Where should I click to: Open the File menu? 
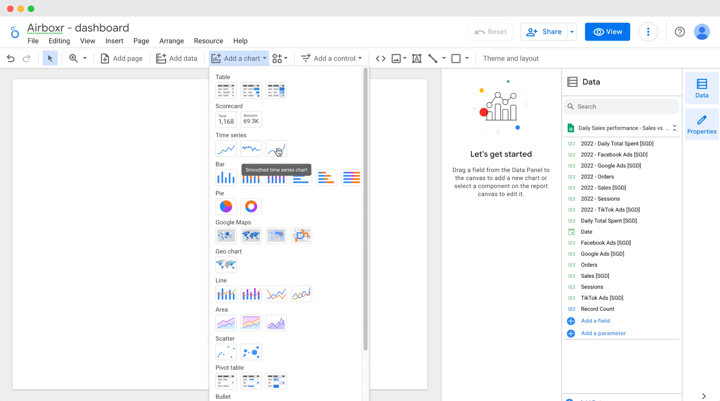coord(33,41)
